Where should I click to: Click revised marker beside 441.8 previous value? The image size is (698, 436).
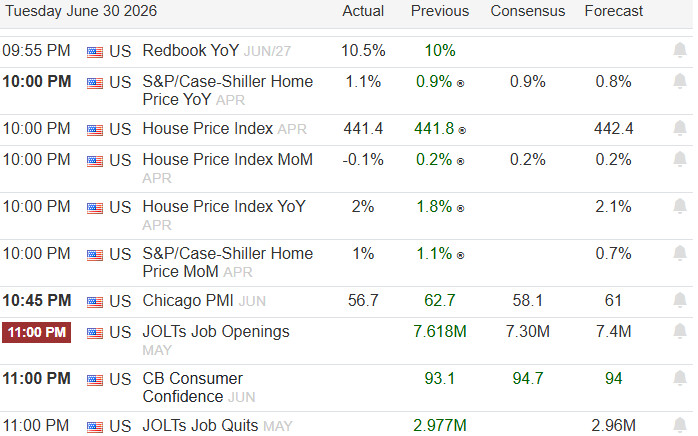462,130
